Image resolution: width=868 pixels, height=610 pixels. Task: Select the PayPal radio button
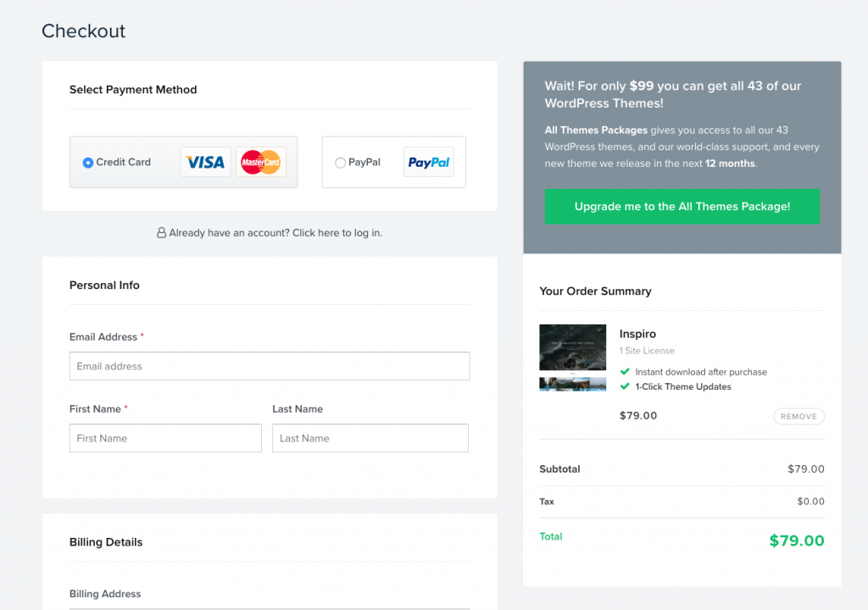[x=340, y=163]
